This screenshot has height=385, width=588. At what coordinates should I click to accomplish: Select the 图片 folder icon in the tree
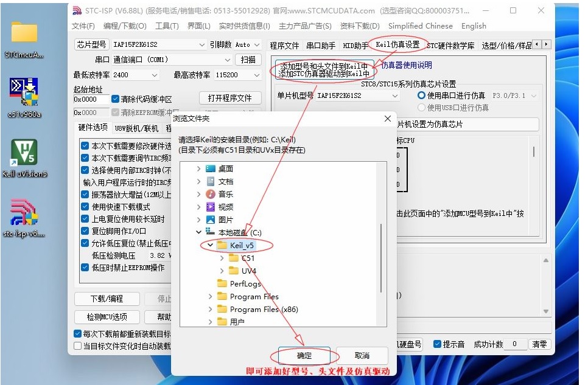[x=211, y=220]
